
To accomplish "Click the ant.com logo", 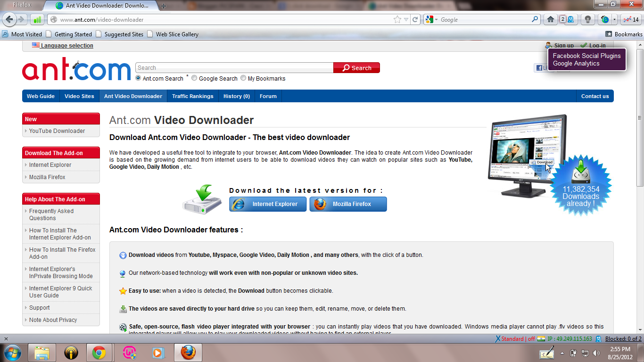I will pos(76,69).
